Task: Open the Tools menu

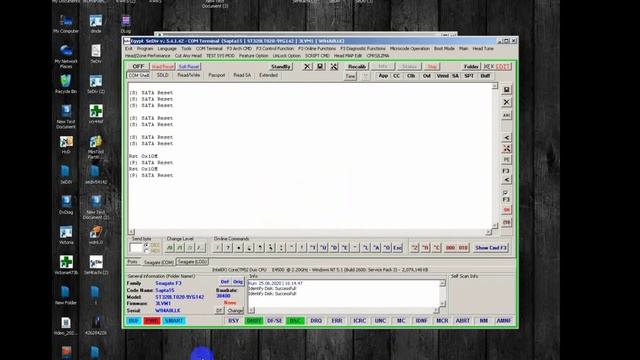Action: pyautogui.click(x=186, y=49)
